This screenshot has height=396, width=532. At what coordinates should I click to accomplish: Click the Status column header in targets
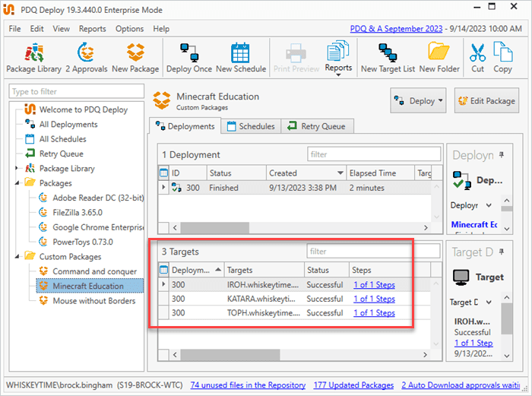[x=327, y=270]
